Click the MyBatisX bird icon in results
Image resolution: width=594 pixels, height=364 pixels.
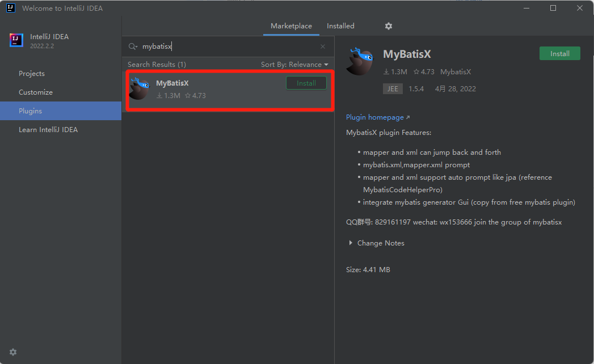click(x=140, y=88)
